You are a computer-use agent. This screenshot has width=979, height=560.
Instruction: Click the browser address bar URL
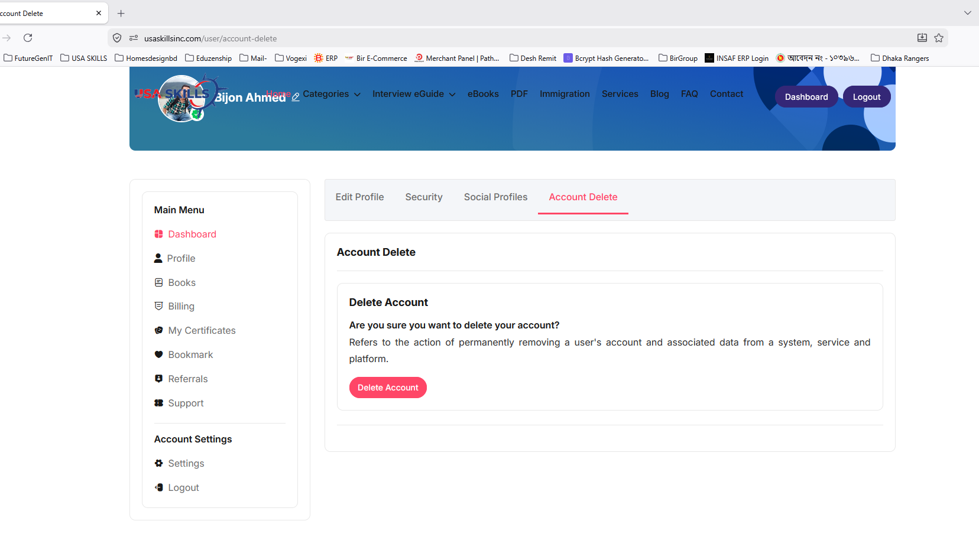[x=210, y=38]
